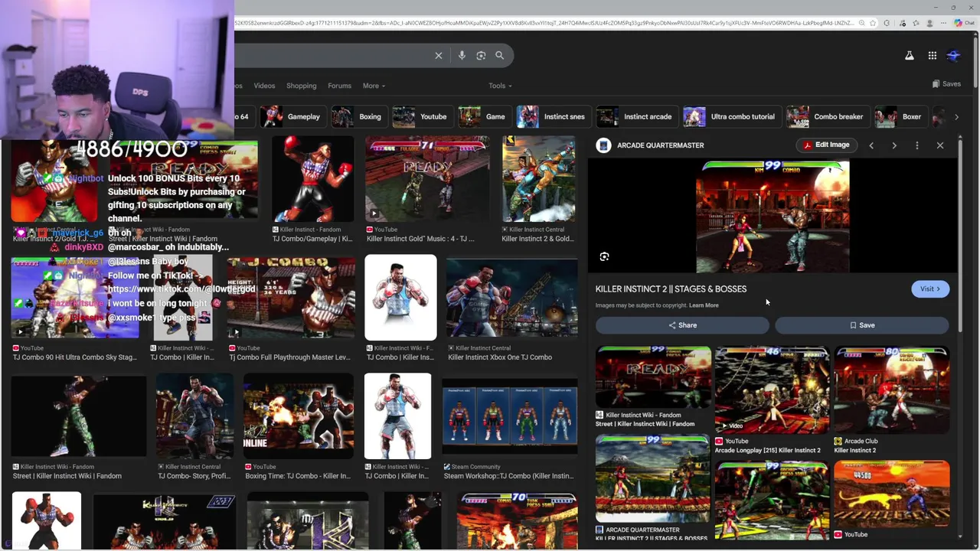Open Killer Instinct Gold Music result thumbnail
Screen dimensions: 980x551
pyautogui.click(x=427, y=179)
